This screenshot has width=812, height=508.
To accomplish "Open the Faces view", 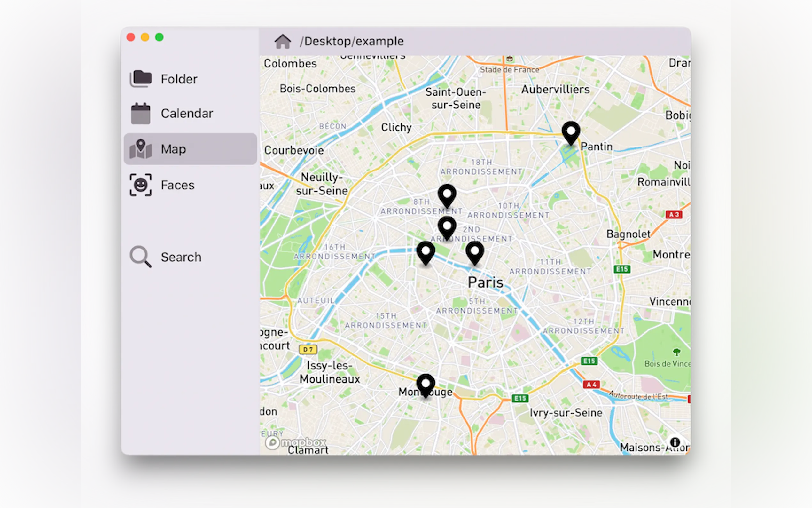I will tap(190, 185).
